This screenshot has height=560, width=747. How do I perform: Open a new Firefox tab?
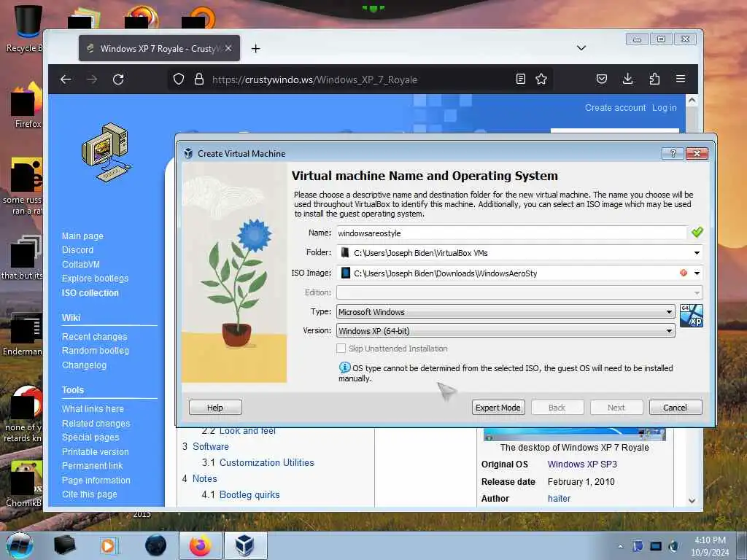tap(256, 49)
